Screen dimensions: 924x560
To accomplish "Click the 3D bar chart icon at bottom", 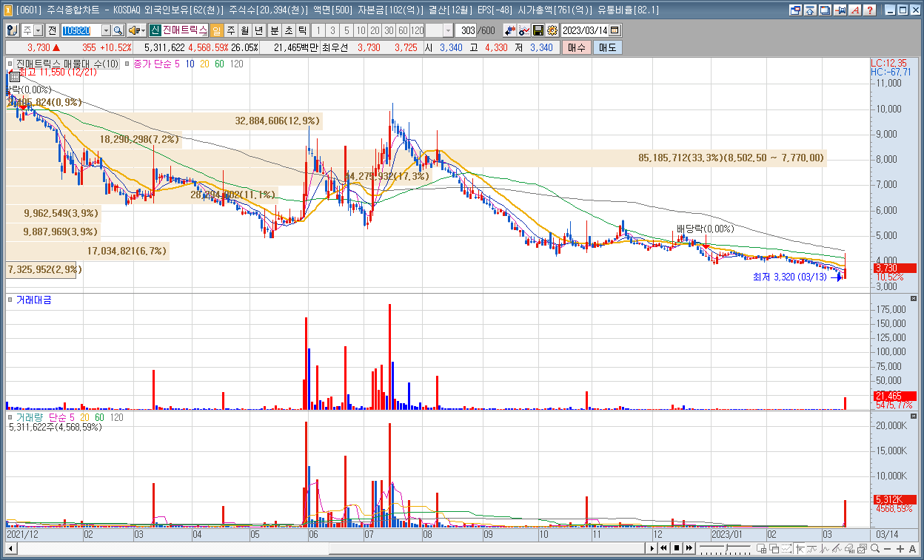I will tap(848, 548).
